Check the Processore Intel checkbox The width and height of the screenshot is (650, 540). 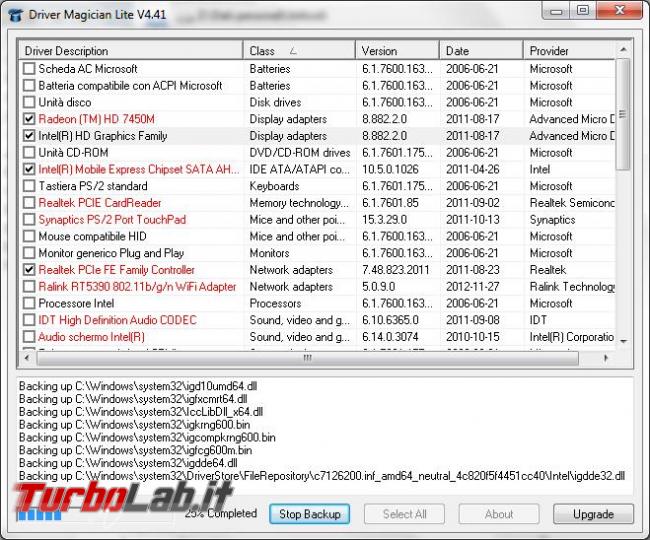pos(29,303)
